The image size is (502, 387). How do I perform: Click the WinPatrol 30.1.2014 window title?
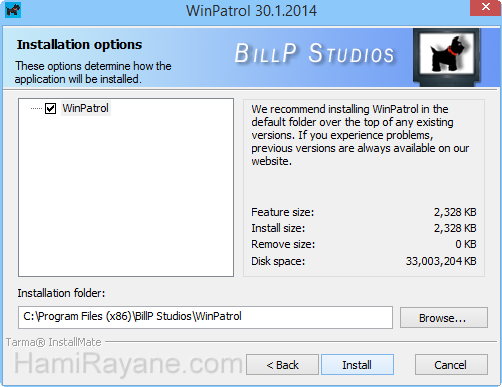[x=251, y=11]
